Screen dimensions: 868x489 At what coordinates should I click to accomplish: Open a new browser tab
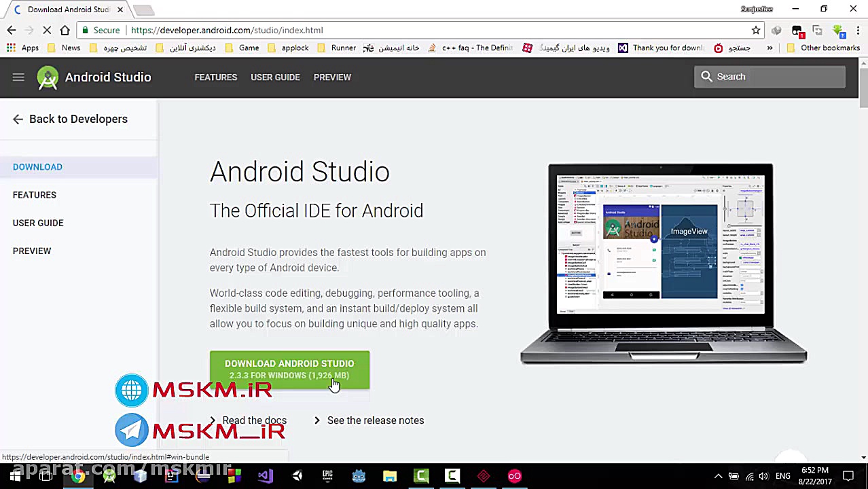143,10
